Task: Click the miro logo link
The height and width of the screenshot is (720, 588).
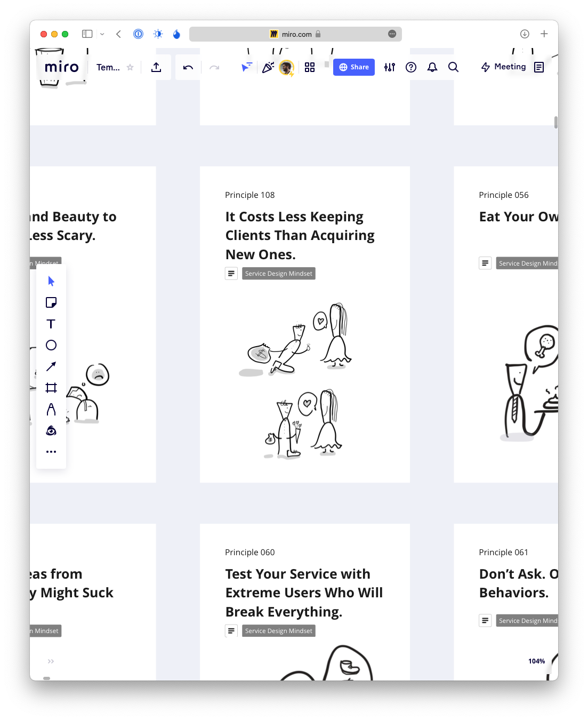Action: [x=62, y=67]
